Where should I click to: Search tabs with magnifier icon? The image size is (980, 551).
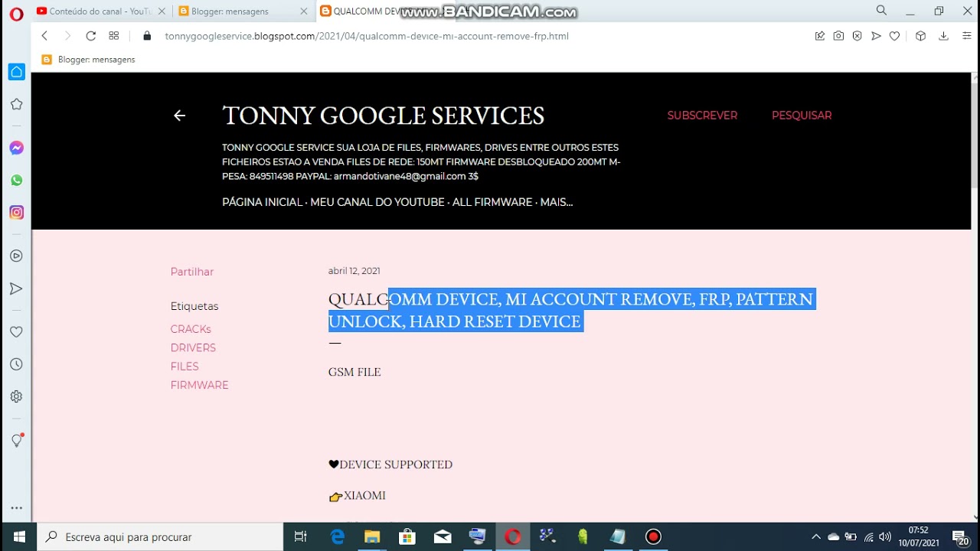[x=881, y=11]
